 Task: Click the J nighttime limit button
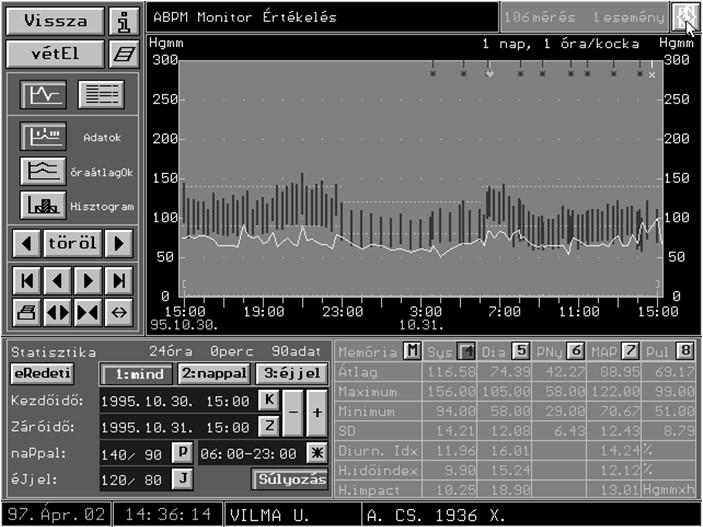[183, 479]
